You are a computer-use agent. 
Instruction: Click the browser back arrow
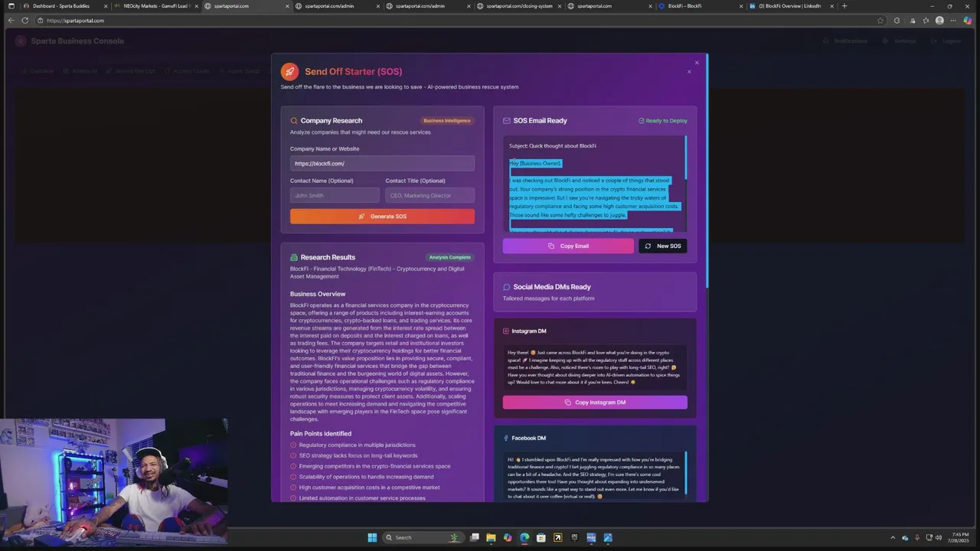(x=11, y=21)
